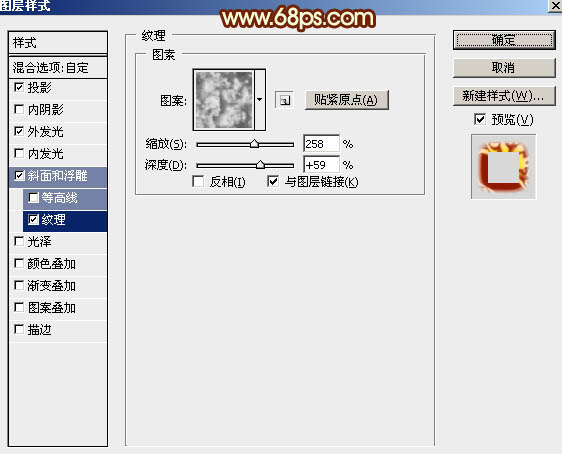Select the 斜面和浮雕 style label
The height and width of the screenshot is (454, 562).
[x=57, y=176]
